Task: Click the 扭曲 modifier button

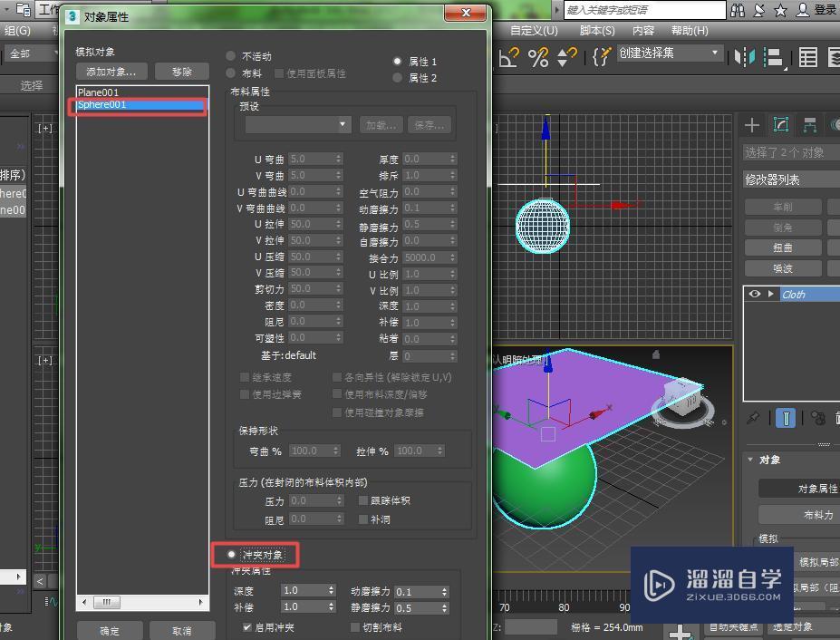Action: 783,247
